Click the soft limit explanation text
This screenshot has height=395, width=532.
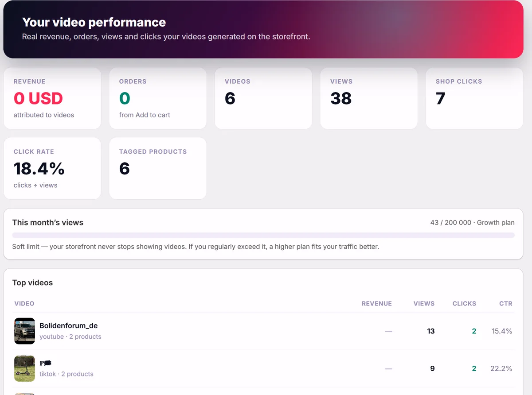coord(196,246)
